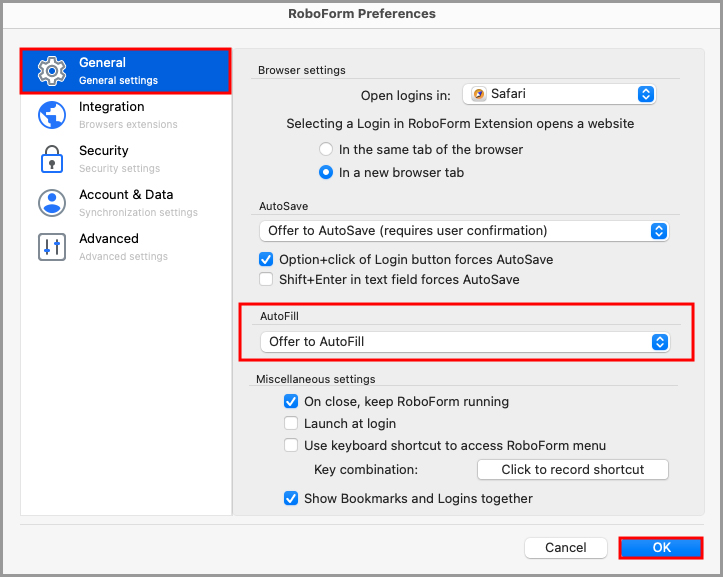Select 'In the same tab of the browser'
This screenshot has height=577, width=723.
tap(326, 149)
